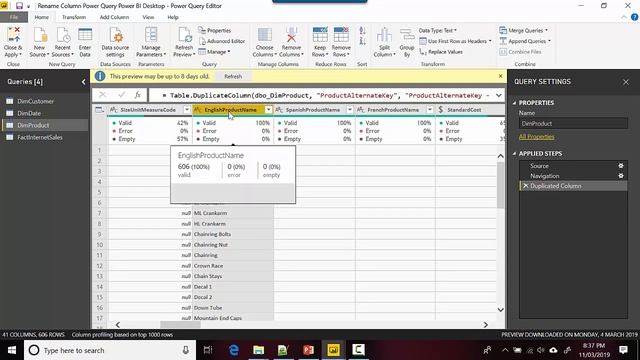Switch to the Add Column tab
Screen dimensions: 640x360
click(x=114, y=17)
